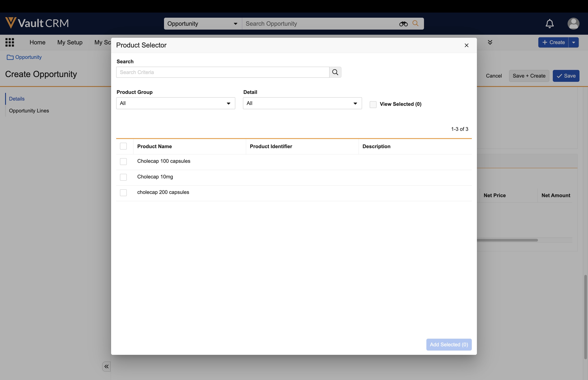Open the app launcher grid icon

coord(10,42)
